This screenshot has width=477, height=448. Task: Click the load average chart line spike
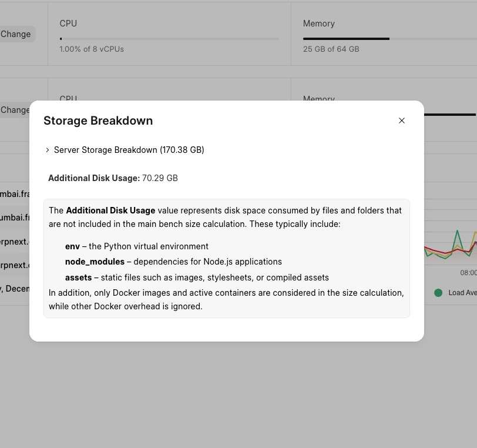[456, 233]
